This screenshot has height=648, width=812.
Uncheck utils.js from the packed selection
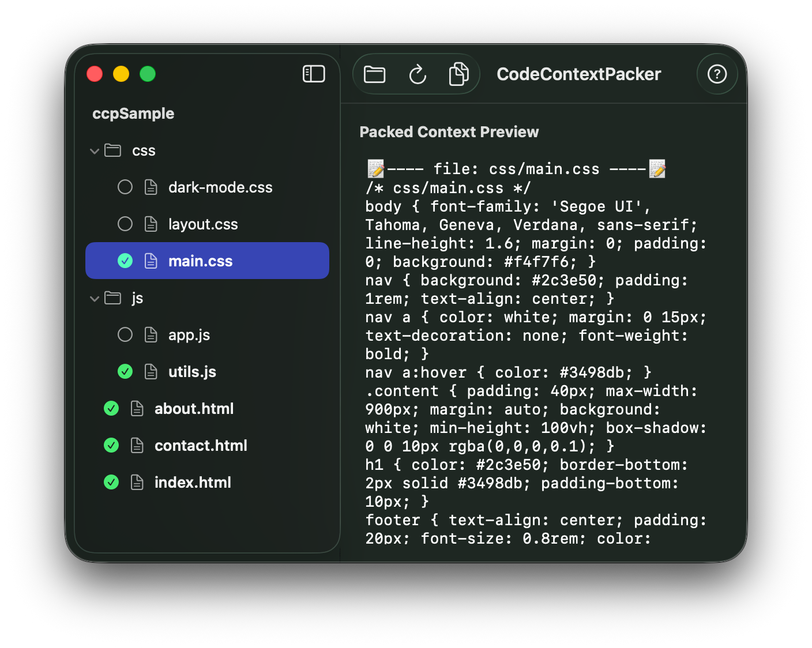click(x=125, y=371)
